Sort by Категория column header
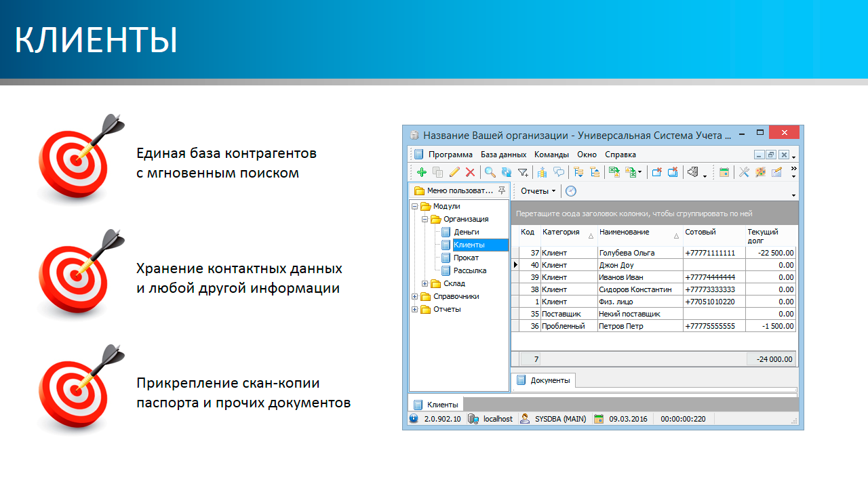This screenshot has width=868, height=488. 561,232
